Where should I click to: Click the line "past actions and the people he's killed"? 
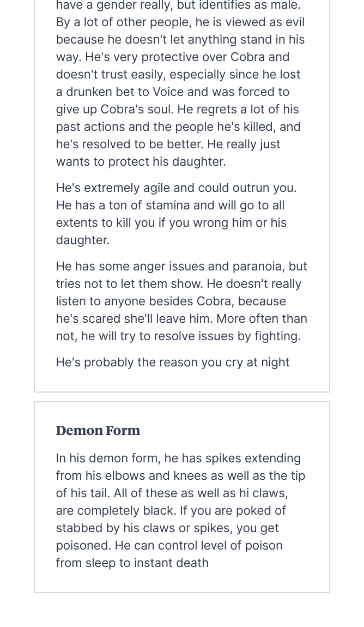coord(178,127)
